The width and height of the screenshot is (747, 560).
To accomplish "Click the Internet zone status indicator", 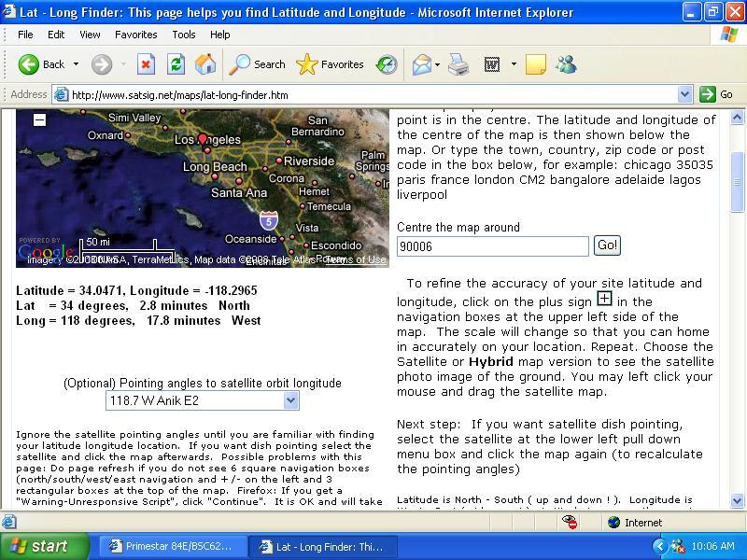I will click(x=635, y=523).
